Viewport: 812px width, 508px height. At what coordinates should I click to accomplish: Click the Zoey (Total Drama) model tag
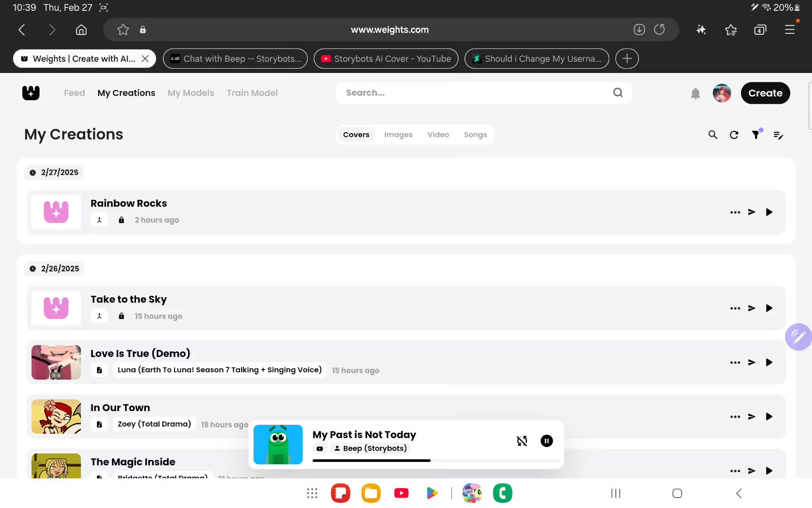(x=154, y=424)
